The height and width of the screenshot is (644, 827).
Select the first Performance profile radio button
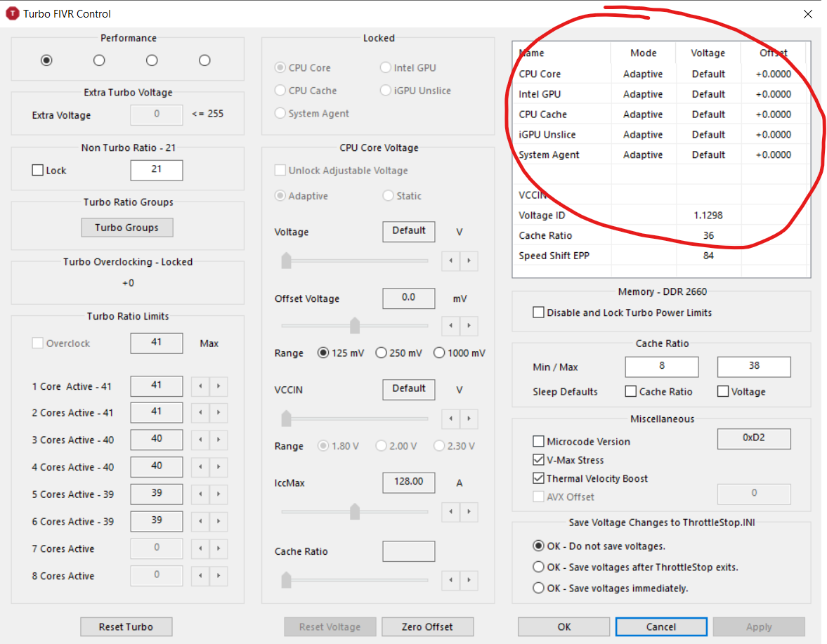[x=46, y=60]
